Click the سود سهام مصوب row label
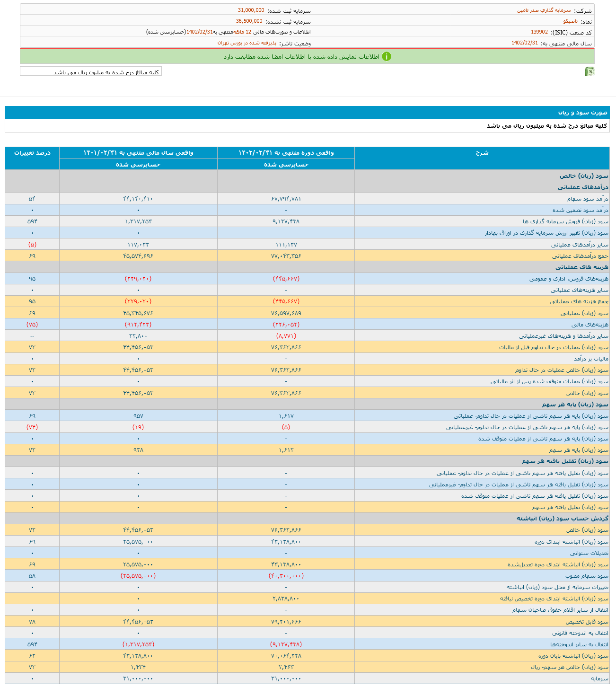Screen dimensions: 616x687 coord(587,576)
